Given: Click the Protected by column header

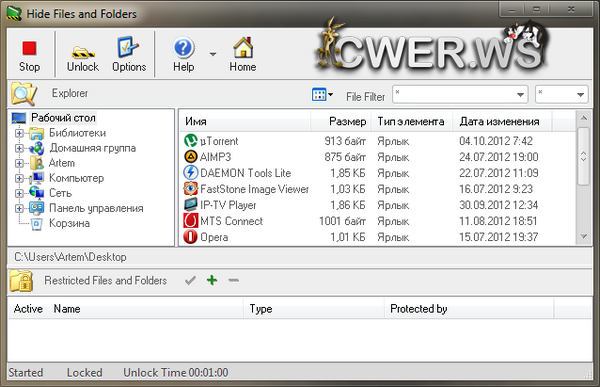Looking at the screenshot, I should coord(469,309).
